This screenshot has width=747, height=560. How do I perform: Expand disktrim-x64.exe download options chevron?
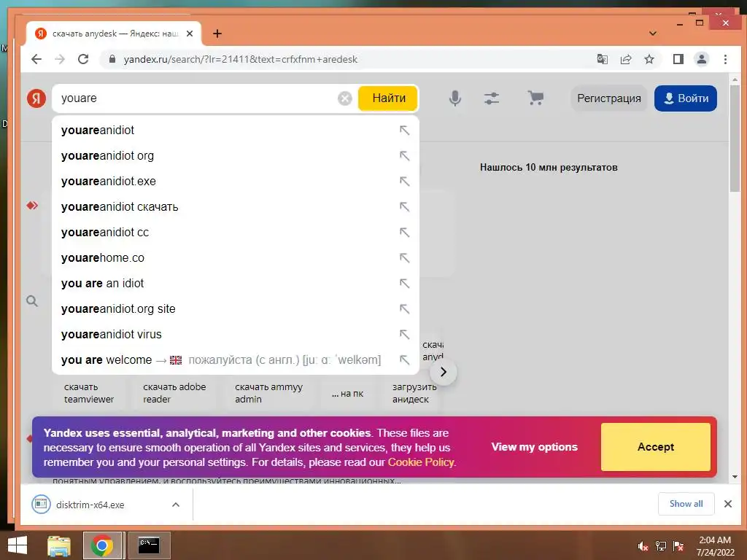[176, 505]
